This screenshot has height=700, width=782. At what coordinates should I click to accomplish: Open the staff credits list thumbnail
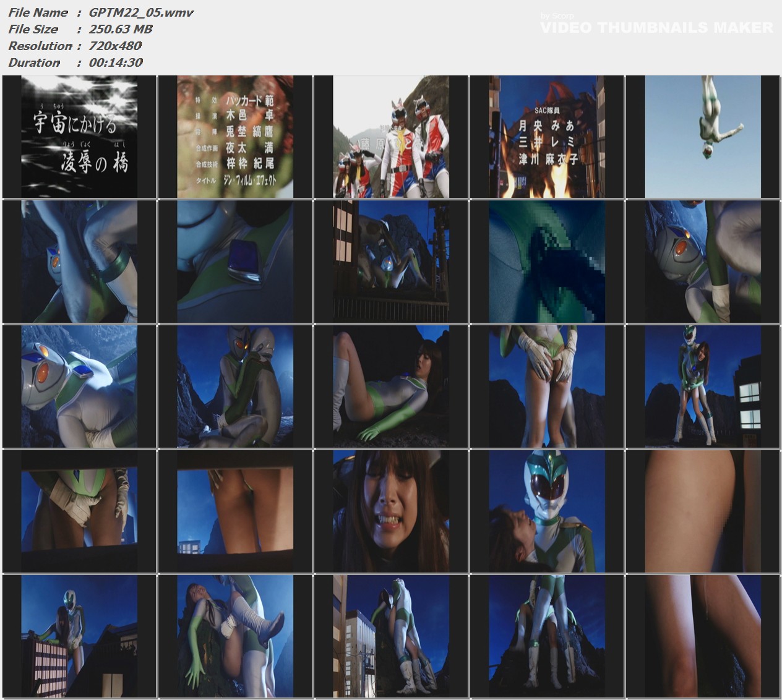click(235, 137)
